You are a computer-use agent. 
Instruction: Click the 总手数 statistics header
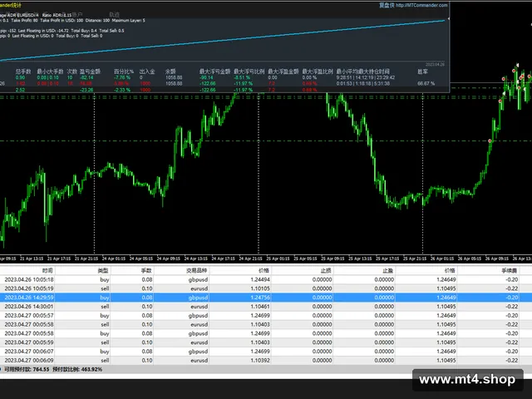[x=23, y=71]
